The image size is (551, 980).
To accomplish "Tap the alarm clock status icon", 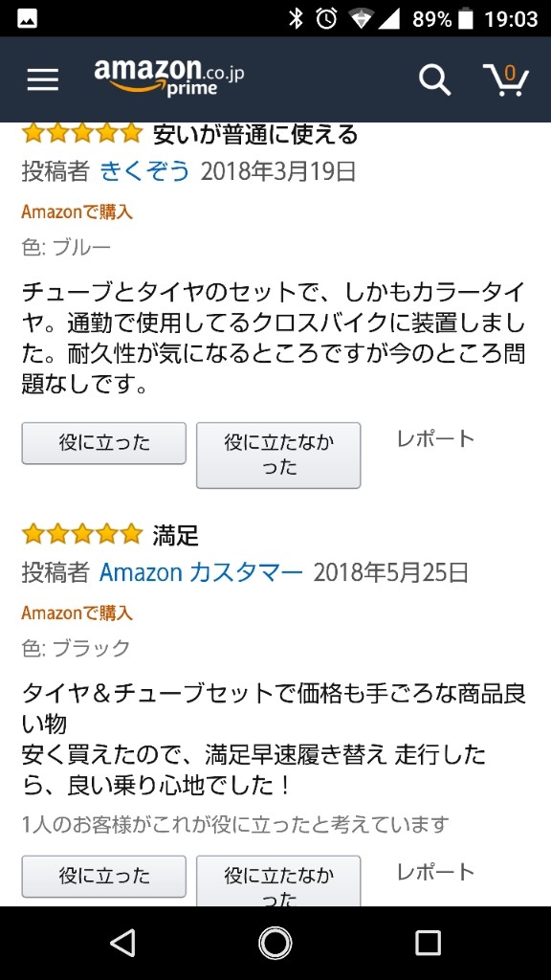I will (x=326, y=19).
